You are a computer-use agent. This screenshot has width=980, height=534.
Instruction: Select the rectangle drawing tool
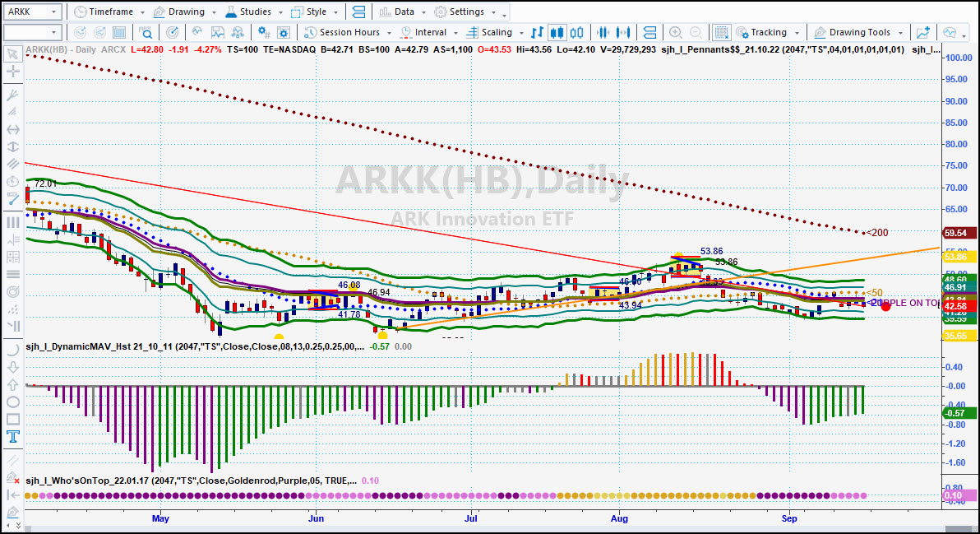(x=12, y=420)
